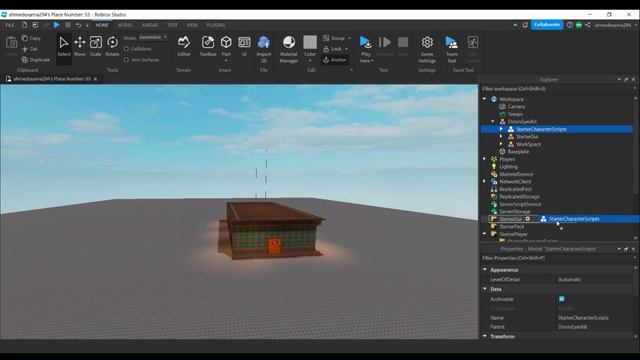Screen dimensions: 640x360
Task: Select Baseplate in the Explorer tree
Action: click(518, 151)
